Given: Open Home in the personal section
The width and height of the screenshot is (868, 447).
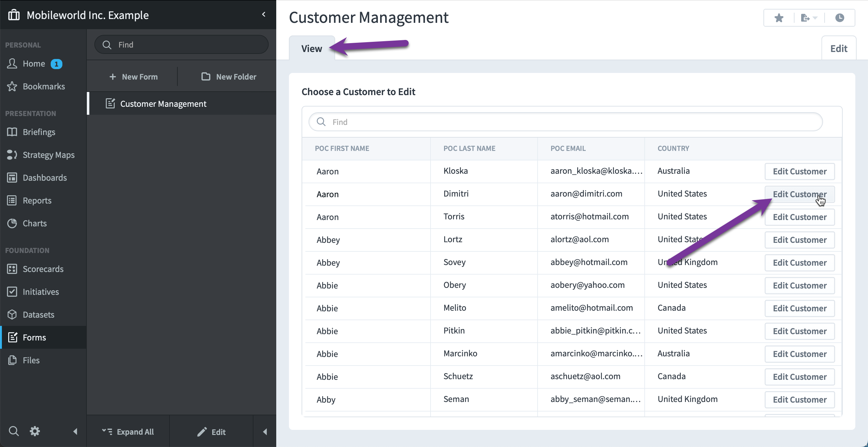Looking at the screenshot, I should [x=34, y=63].
